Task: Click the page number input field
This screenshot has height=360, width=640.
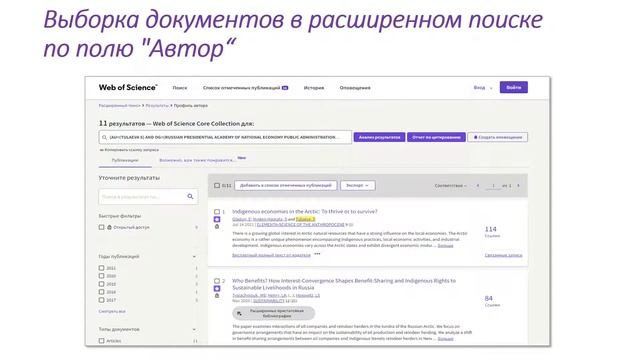Action: [493, 186]
